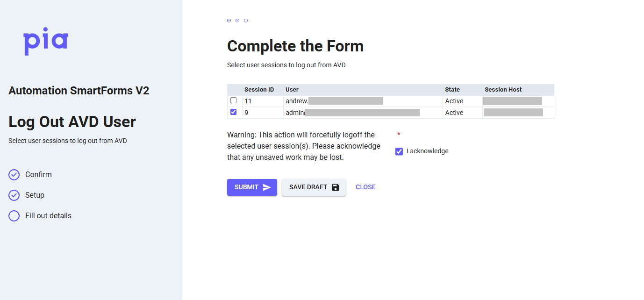Image resolution: width=644 pixels, height=300 pixels.
Task: Click the CLOSE link
Action: click(365, 187)
